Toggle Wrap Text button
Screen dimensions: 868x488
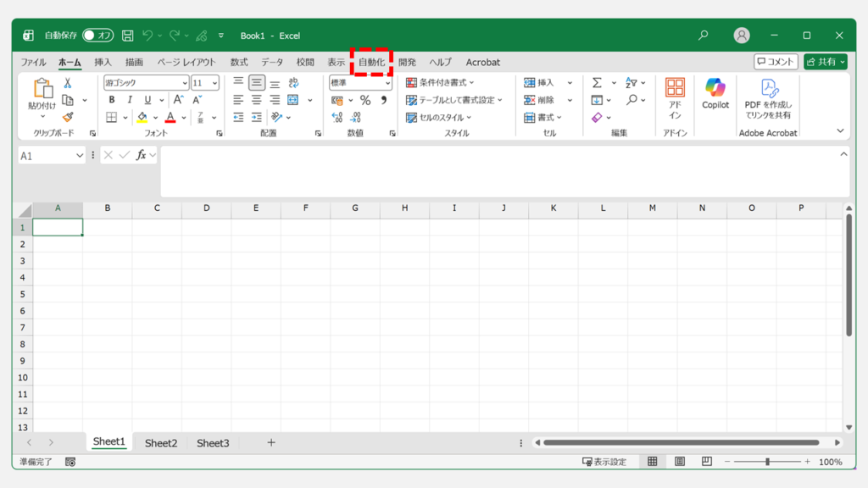[293, 82]
